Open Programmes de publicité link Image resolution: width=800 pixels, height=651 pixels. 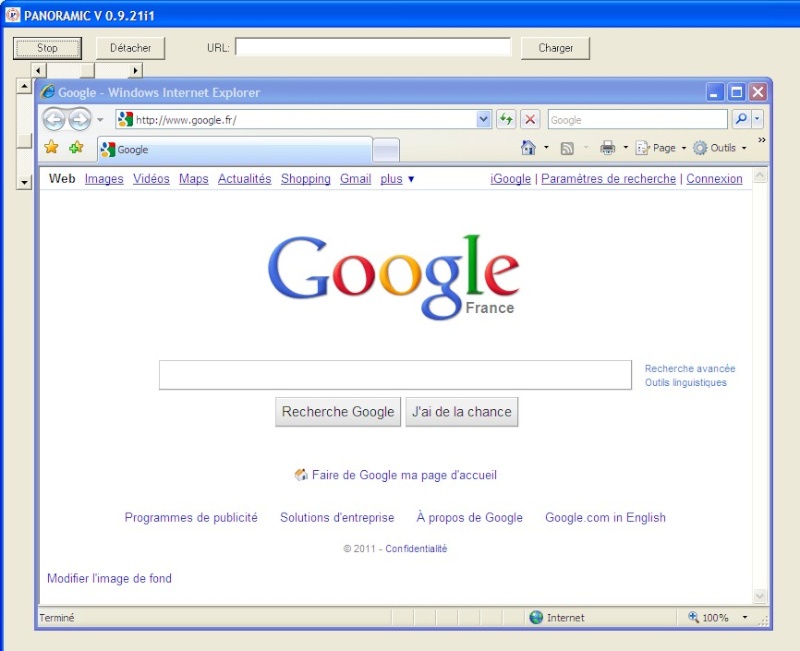click(191, 517)
